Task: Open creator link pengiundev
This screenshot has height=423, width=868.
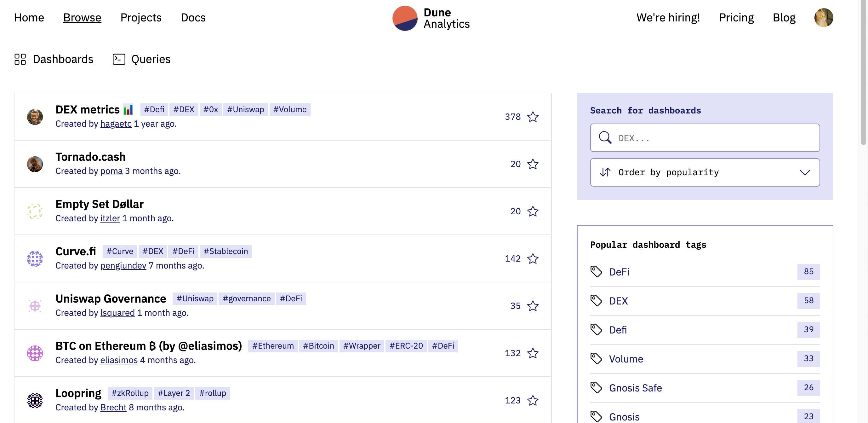Action: click(x=123, y=265)
